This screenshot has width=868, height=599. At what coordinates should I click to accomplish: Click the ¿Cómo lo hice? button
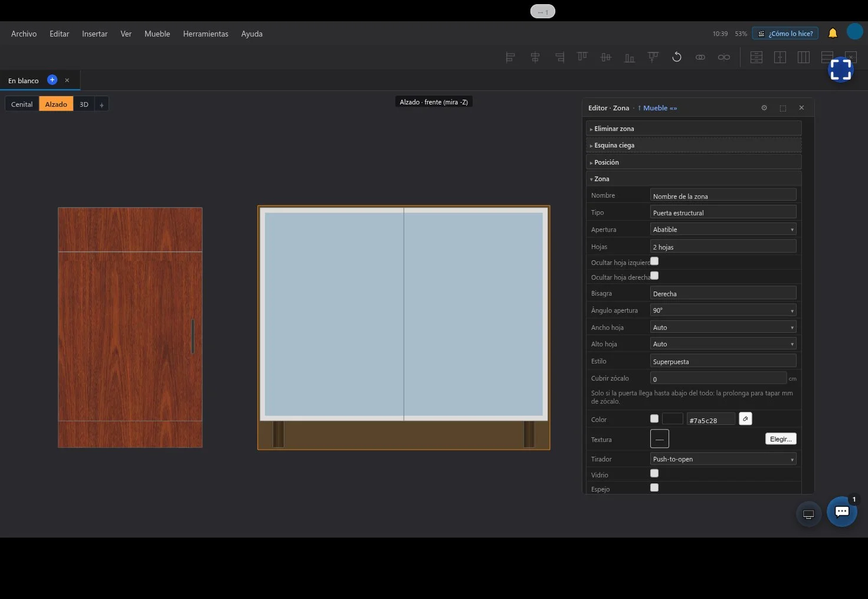point(785,34)
